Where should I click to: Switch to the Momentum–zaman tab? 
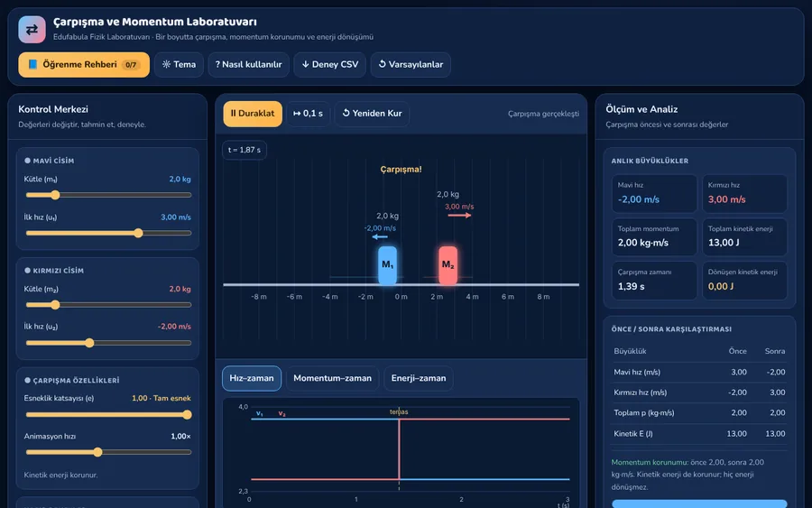332,378
